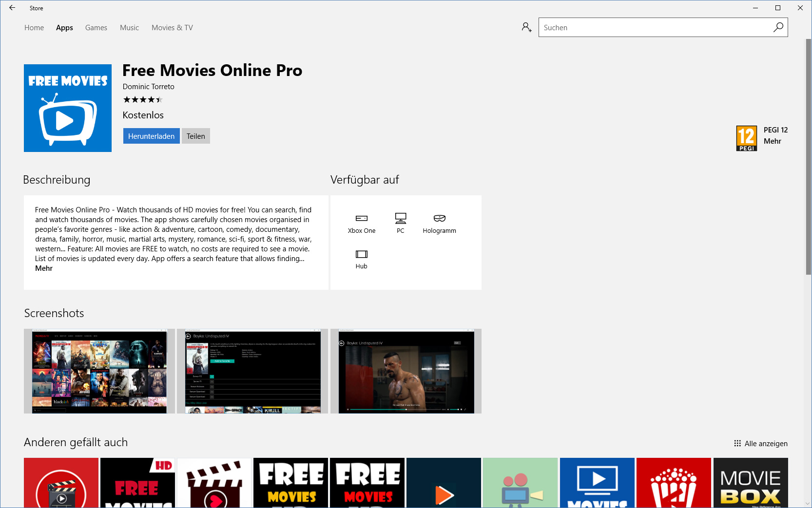Open the green camera projector tile
This screenshot has width=812, height=508.
(521, 483)
